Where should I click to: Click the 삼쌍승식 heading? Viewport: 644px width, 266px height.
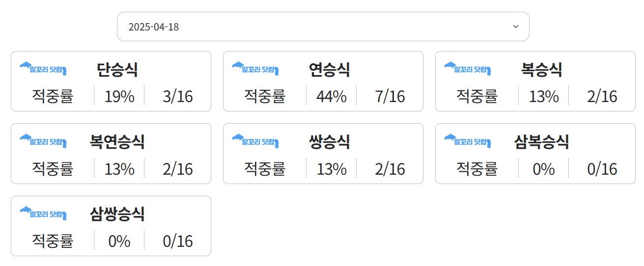tap(117, 214)
